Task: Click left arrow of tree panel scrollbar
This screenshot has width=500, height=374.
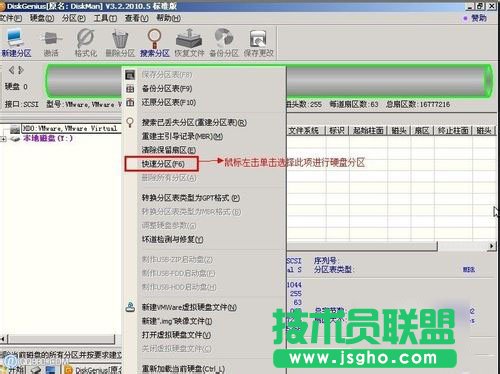Action: click(3, 339)
